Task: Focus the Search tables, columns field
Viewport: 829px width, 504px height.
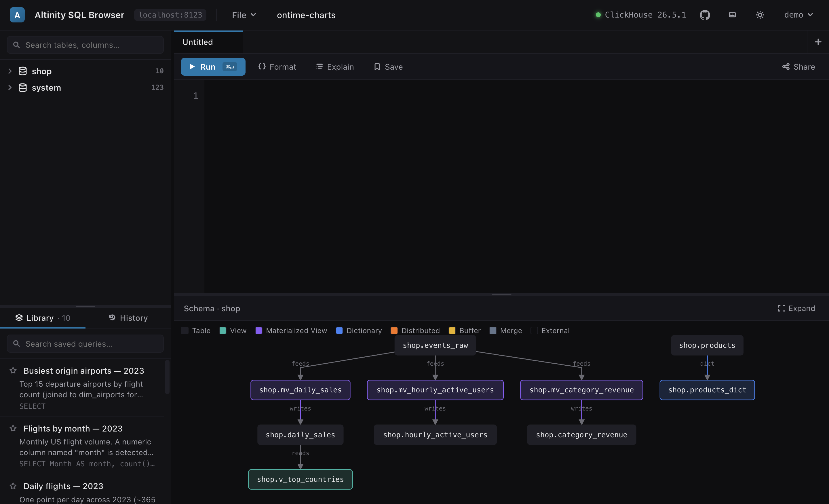Action: (85, 45)
